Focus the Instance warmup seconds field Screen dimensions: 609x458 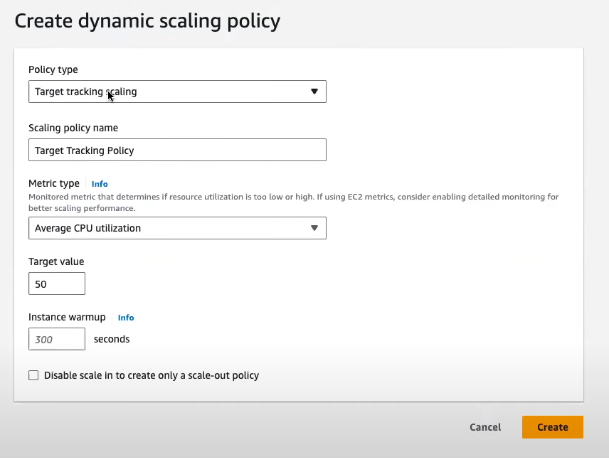(x=57, y=339)
